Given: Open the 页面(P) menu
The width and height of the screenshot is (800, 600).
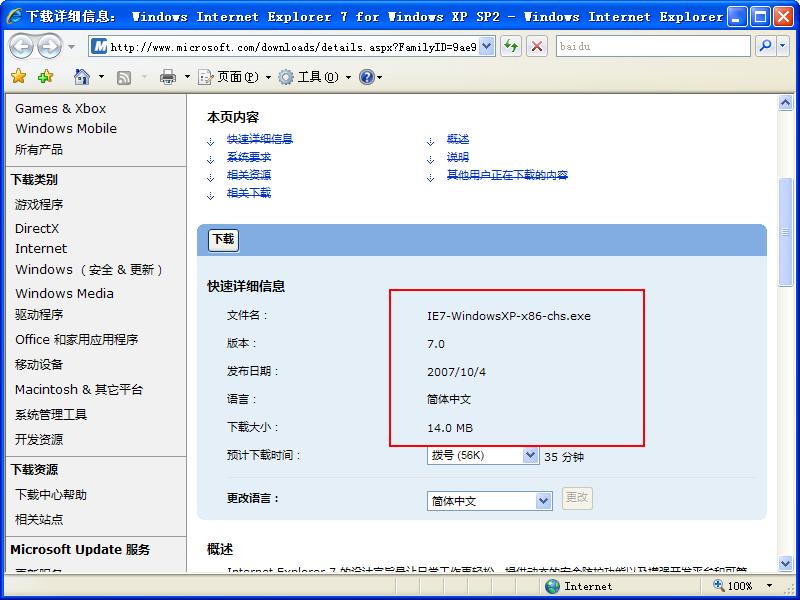Looking at the screenshot, I should point(234,77).
